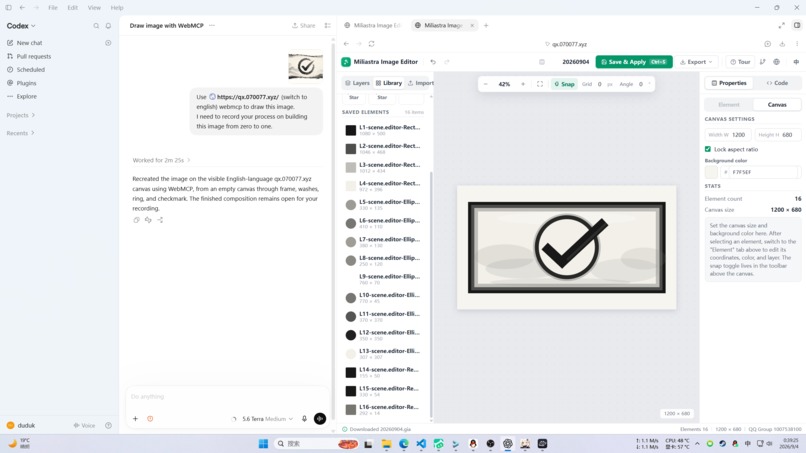The image size is (806, 453).
Task: Zoom in the canvas with plus
Action: [523, 84]
